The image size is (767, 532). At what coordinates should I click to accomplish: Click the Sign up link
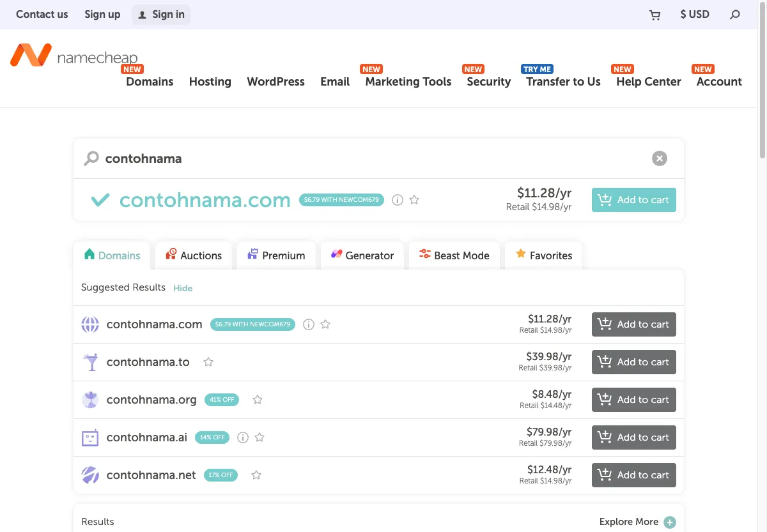pyautogui.click(x=102, y=14)
